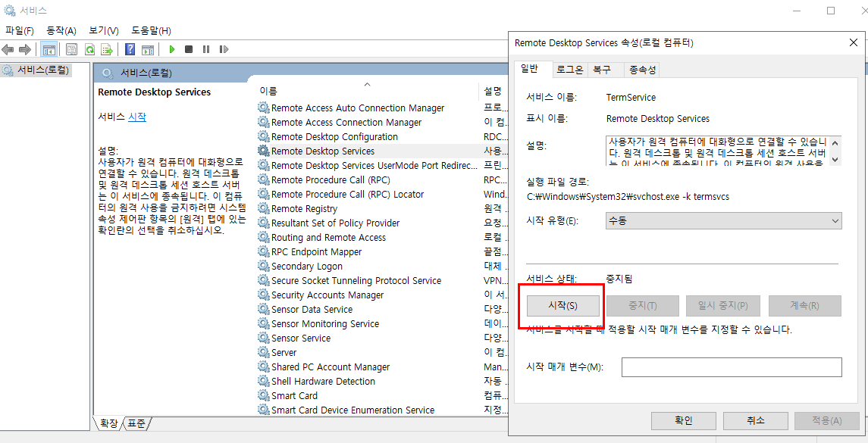
Task: Toggle the show/hide action pane toolbar icon
Action: 147,50
